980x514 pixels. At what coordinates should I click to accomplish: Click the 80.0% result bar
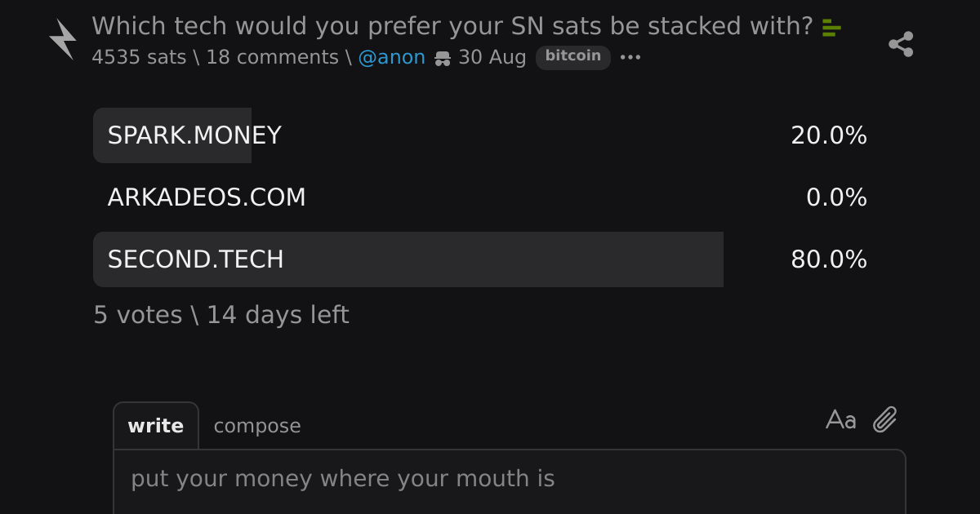408,259
